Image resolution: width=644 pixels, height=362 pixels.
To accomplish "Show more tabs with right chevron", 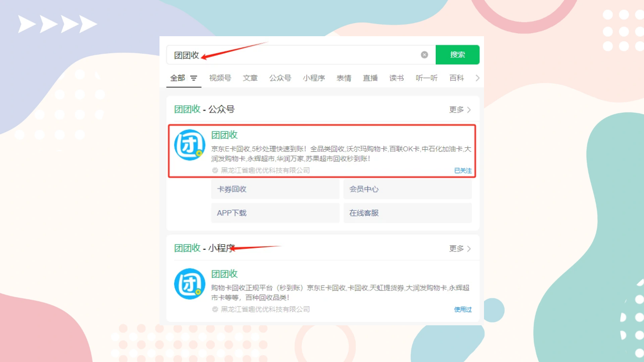I will click(477, 78).
